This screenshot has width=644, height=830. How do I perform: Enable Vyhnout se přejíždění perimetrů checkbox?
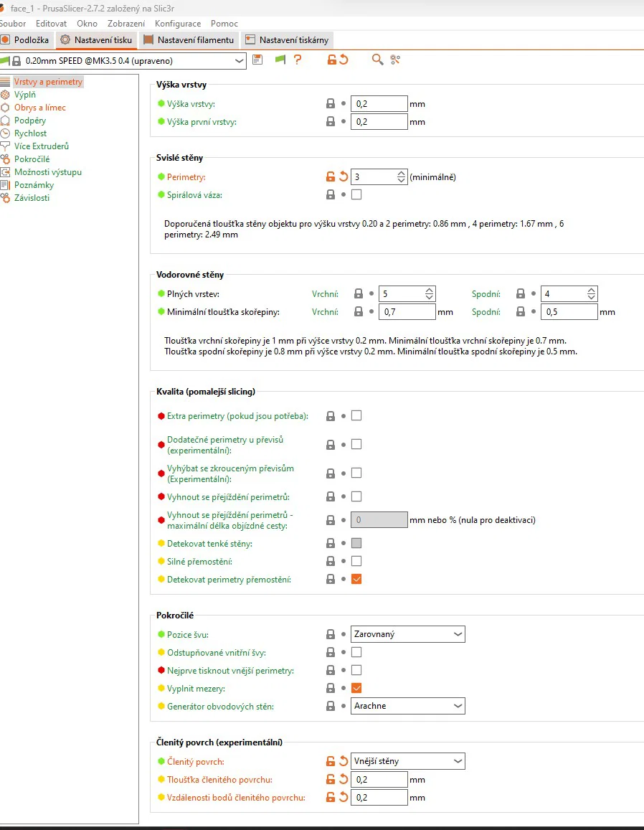[x=356, y=496]
